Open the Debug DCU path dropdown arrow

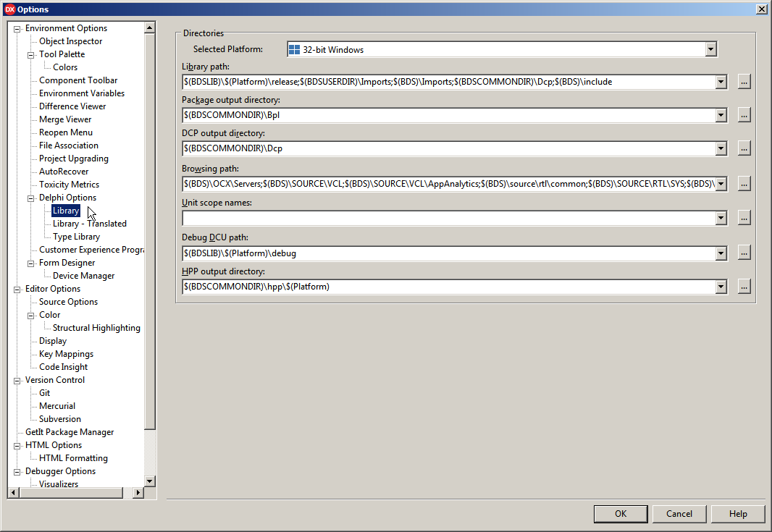[x=721, y=253]
